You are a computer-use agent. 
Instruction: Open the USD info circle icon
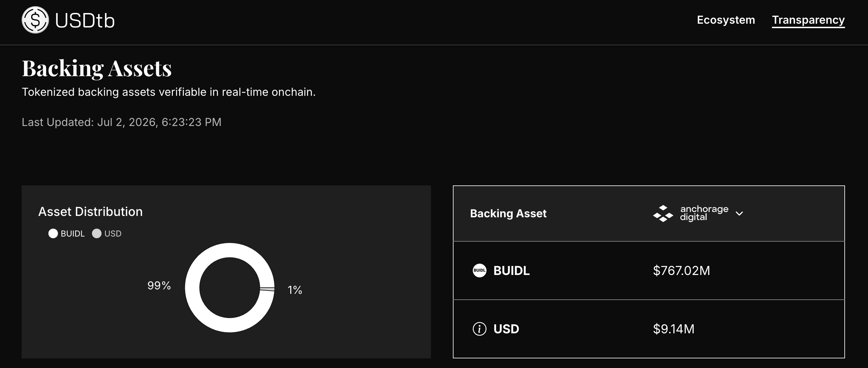[x=479, y=329]
